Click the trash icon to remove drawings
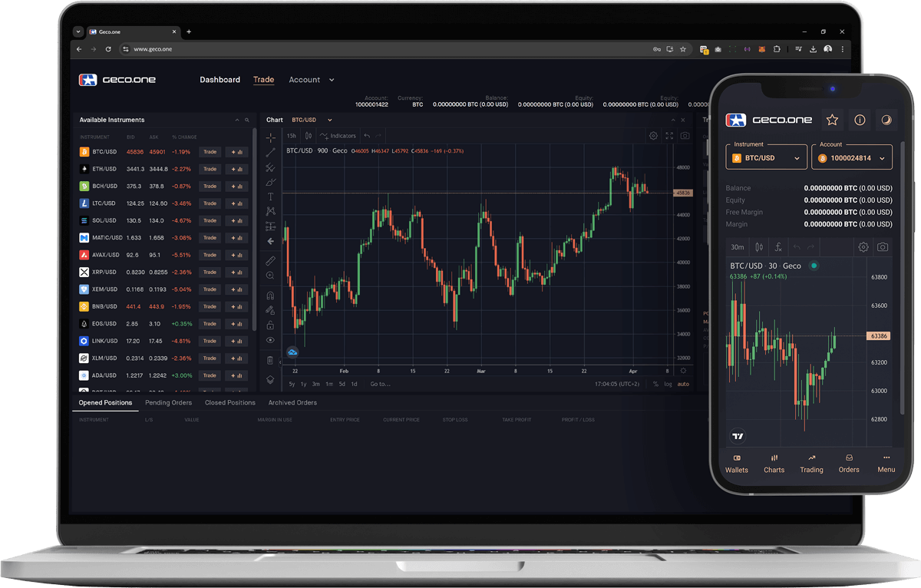This screenshot has height=588, width=921. tap(270, 360)
